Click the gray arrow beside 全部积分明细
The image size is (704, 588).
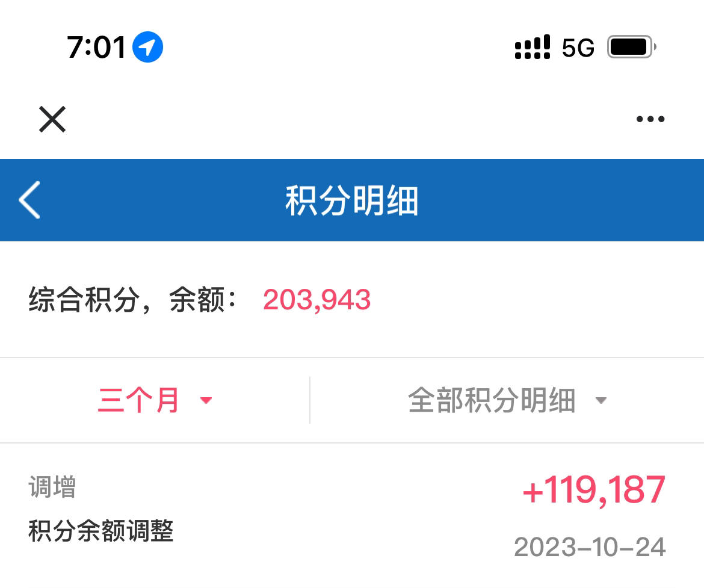tap(601, 400)
